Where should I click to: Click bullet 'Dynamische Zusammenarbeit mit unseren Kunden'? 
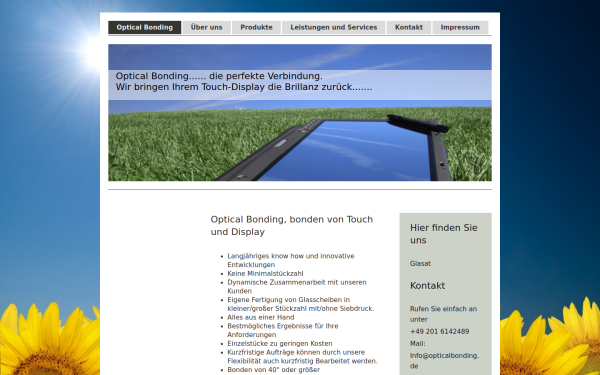[x=297, y=287]
